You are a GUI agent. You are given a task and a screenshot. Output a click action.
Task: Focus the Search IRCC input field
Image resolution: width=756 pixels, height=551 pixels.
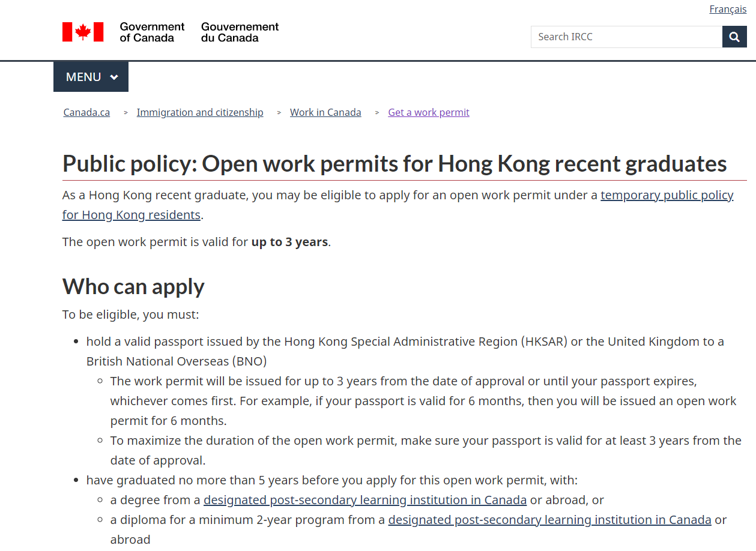coord(626,37)
